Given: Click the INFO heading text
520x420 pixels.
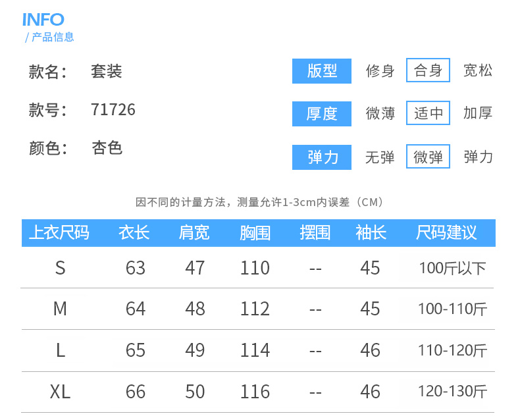Looking at the screenshot, I should 43,20.
